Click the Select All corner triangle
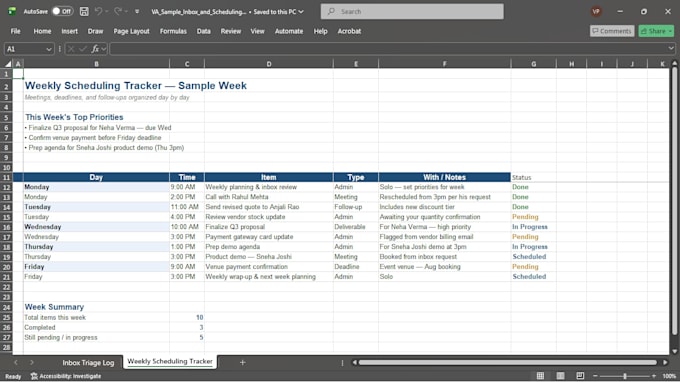Viewport: 680px width, 382px height. coord(7,64)
